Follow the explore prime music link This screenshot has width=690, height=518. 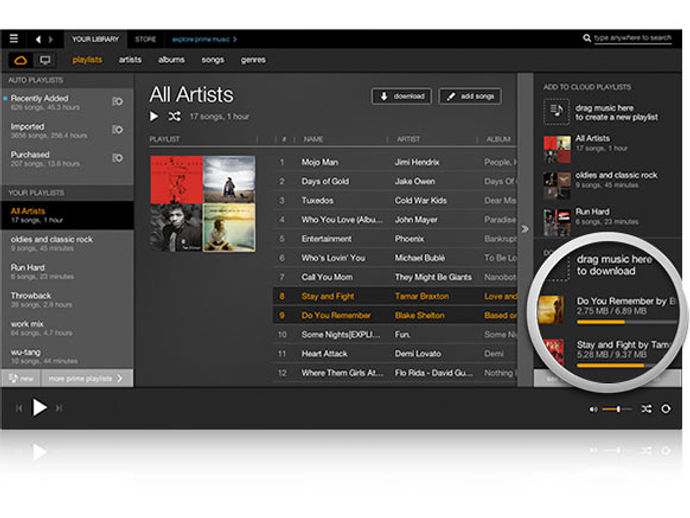(204, 39)
